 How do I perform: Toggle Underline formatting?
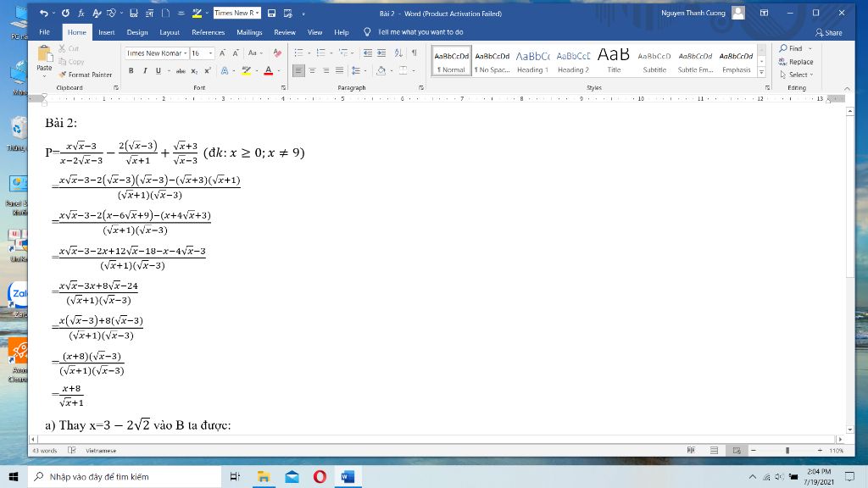(159, 71)
